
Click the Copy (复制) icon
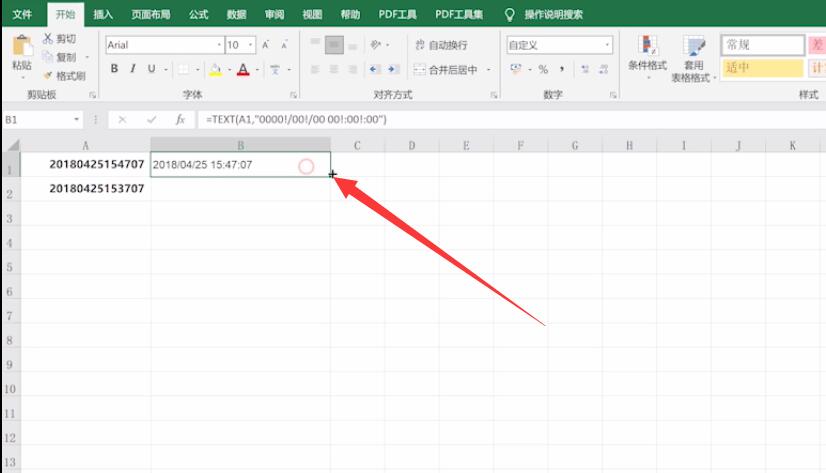tap(48, 57)
